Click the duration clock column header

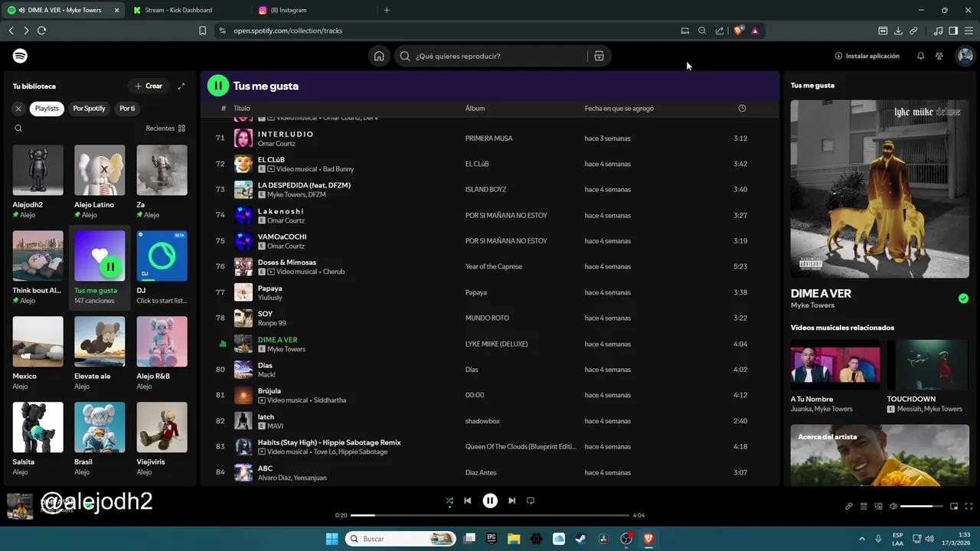coord(742,108)
